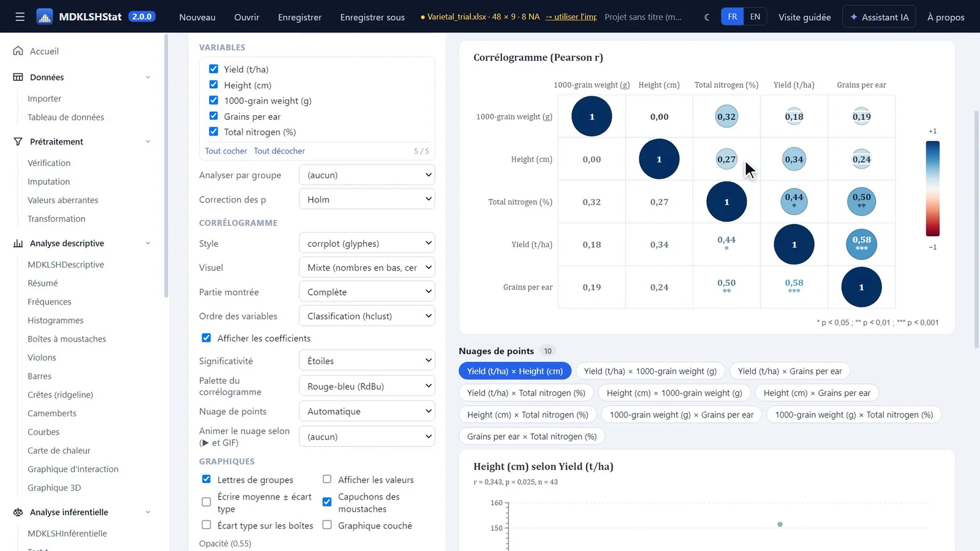Uncheck the Height (cm) variable
Viewport: 980px width, 551px height.
214,84
